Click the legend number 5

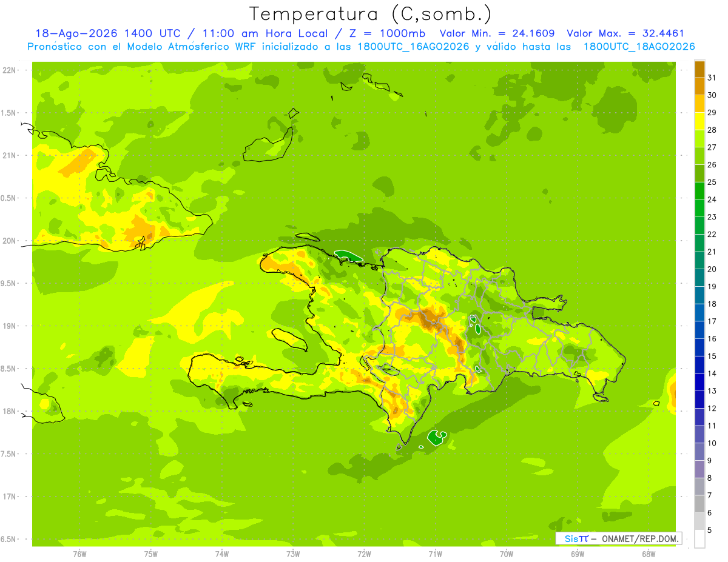pyautogui.click(x=710, y=530)
